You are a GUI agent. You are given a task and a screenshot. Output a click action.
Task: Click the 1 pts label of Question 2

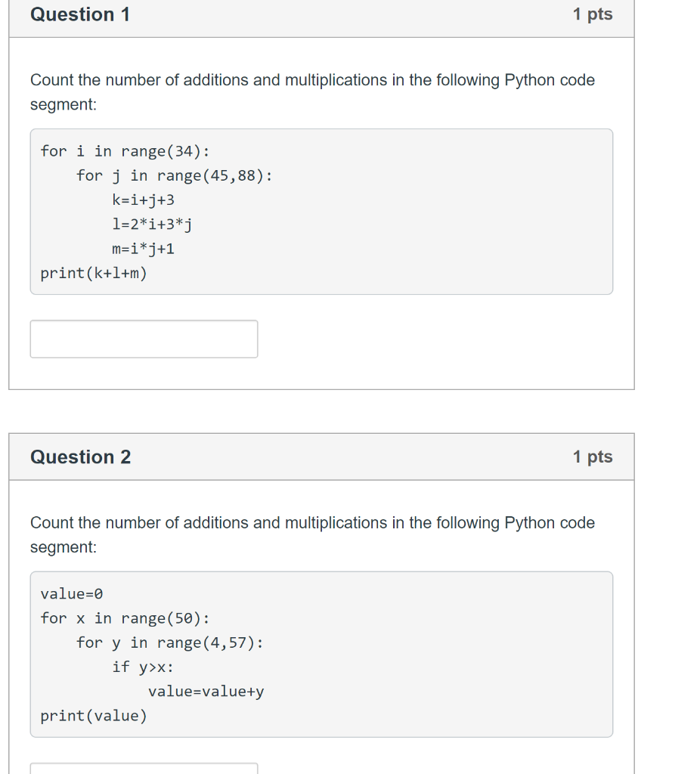(593, 457)
